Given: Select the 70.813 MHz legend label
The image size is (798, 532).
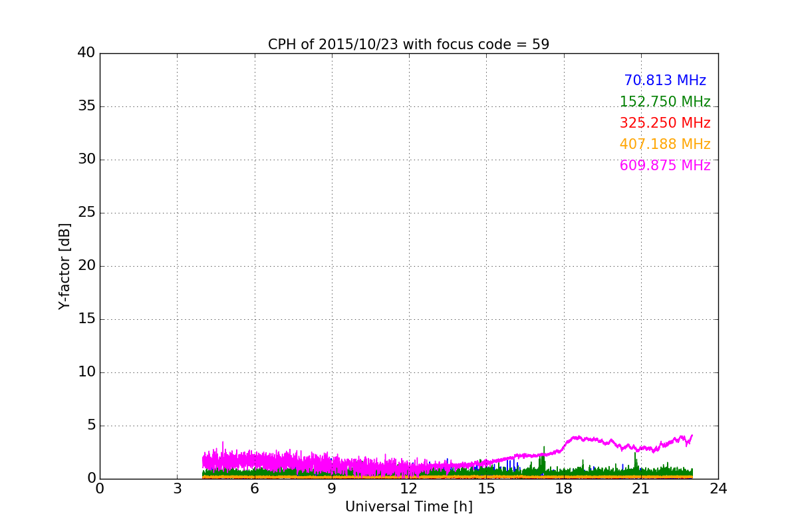Looking at the screenshot, I should click(665, 80).
